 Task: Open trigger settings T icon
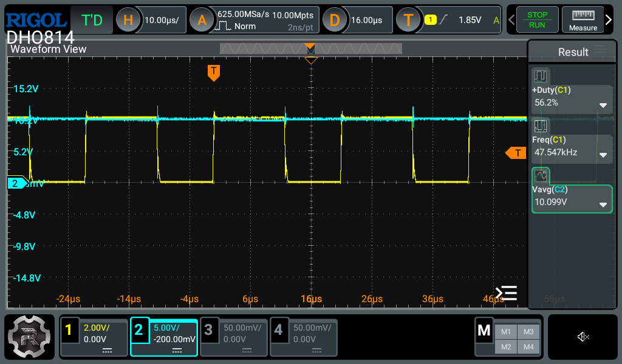pos(408,20)
